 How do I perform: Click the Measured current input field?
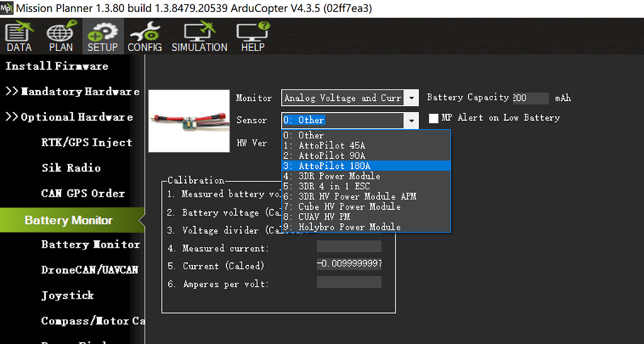(348, 247)
